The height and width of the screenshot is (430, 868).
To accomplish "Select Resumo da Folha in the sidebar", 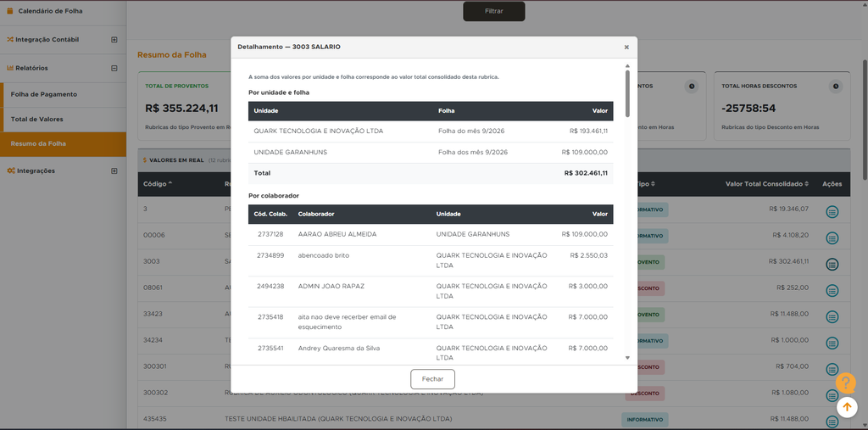I will click(x=64, y=144).
